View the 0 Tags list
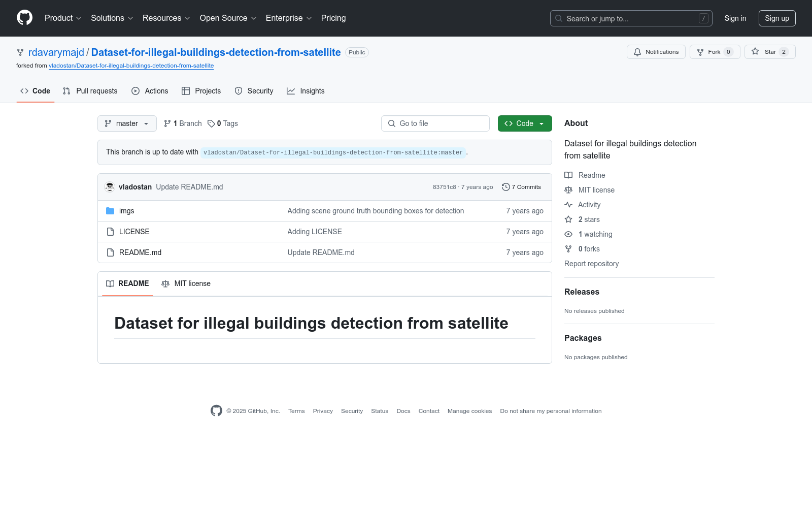The image size is (812, 508). pos(223,123)
